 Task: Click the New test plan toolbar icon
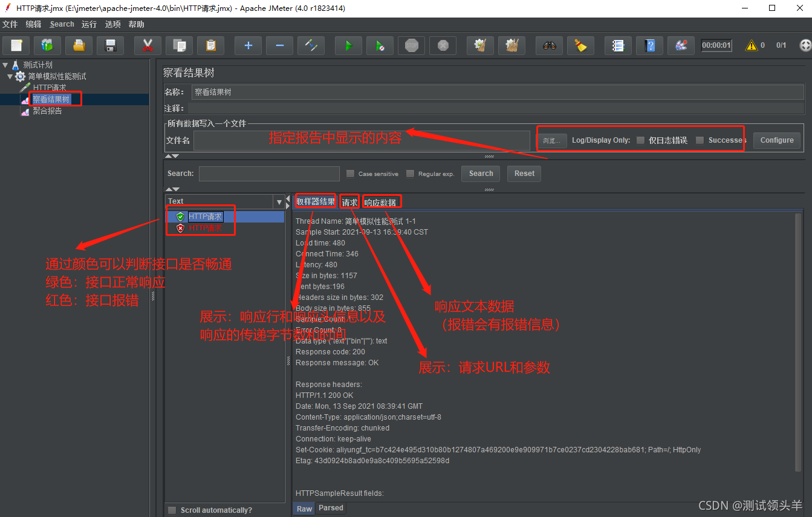[16, 45]
